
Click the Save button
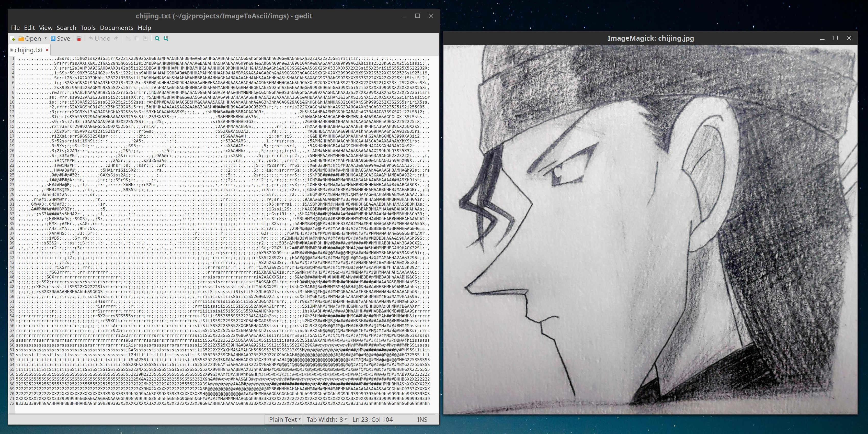(x=60, y=38)
